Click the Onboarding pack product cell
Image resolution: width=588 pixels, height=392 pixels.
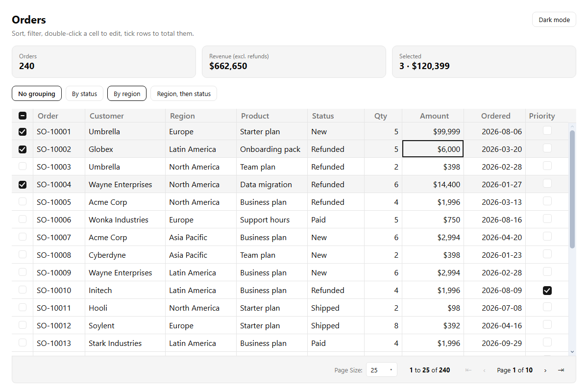tap(272, 149)
